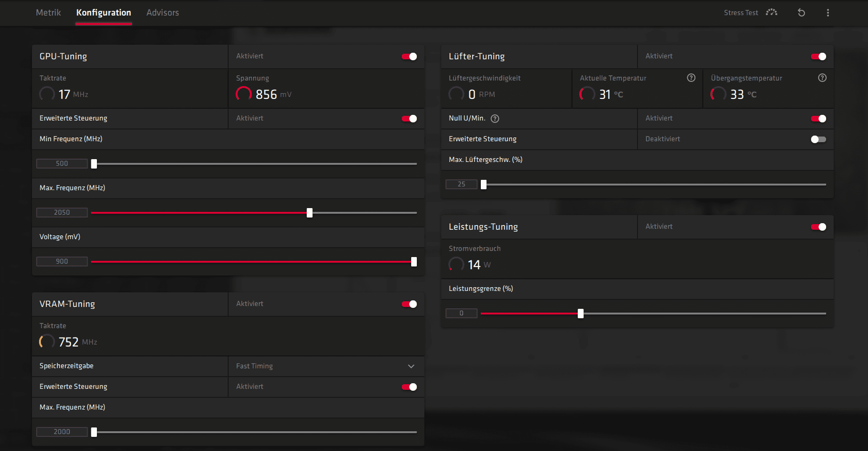
Task: Click the Stromverbrauch gauge icon
Action: coord(456,265)
